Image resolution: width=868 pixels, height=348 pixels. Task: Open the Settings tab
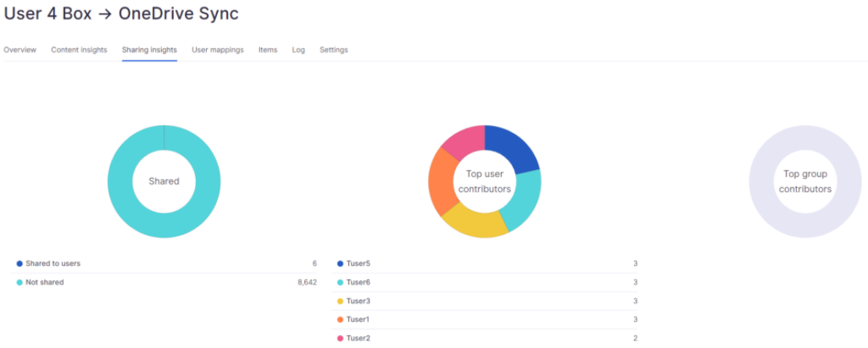pyautogui.click(x=334, y=50)
